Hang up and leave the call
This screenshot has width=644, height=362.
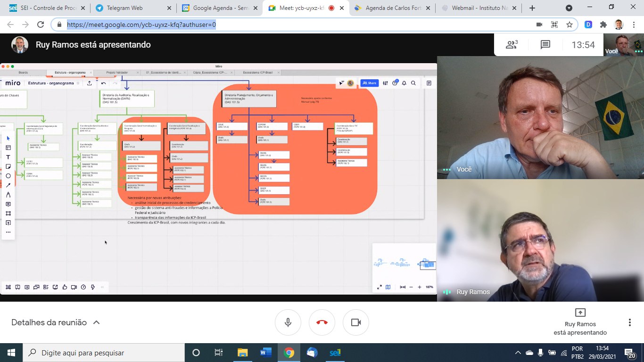coord(322,322)
